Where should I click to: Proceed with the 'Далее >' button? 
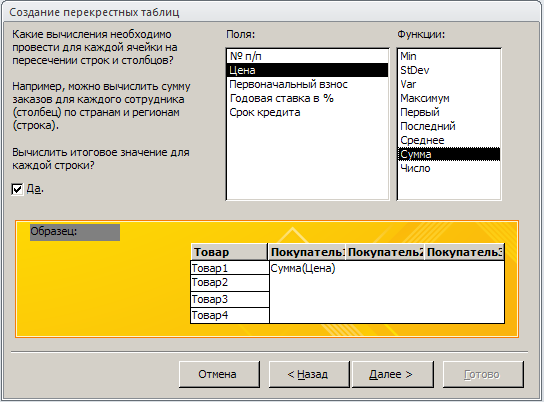[393, 374]
